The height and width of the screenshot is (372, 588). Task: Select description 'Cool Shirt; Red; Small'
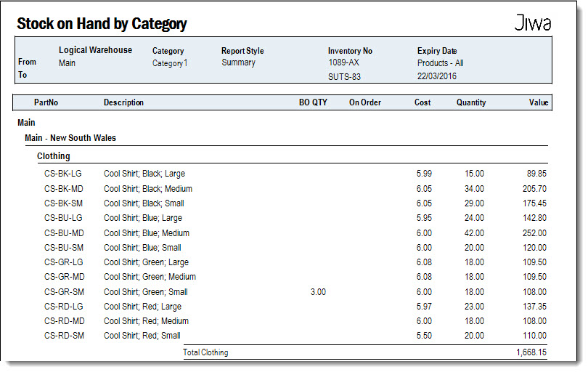(142, 336)
